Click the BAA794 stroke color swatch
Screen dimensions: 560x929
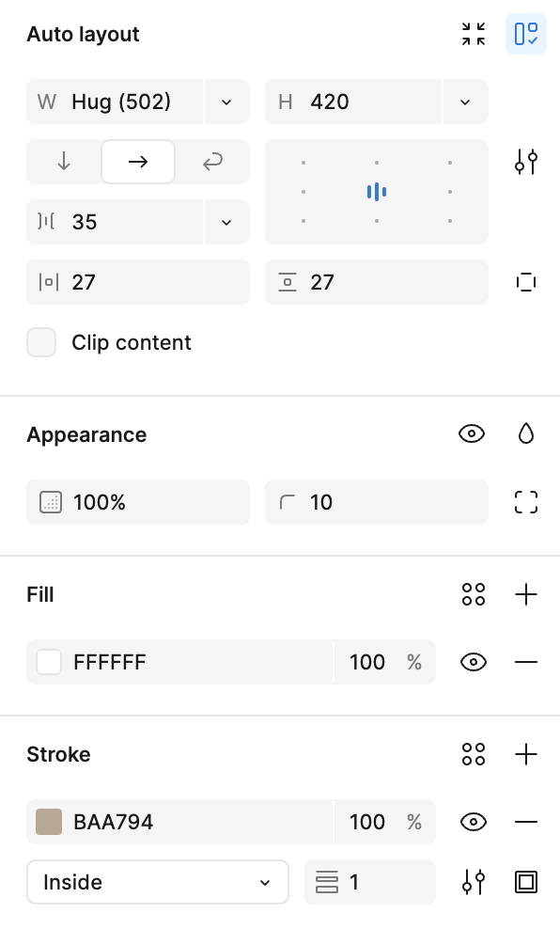click(49, 822)
